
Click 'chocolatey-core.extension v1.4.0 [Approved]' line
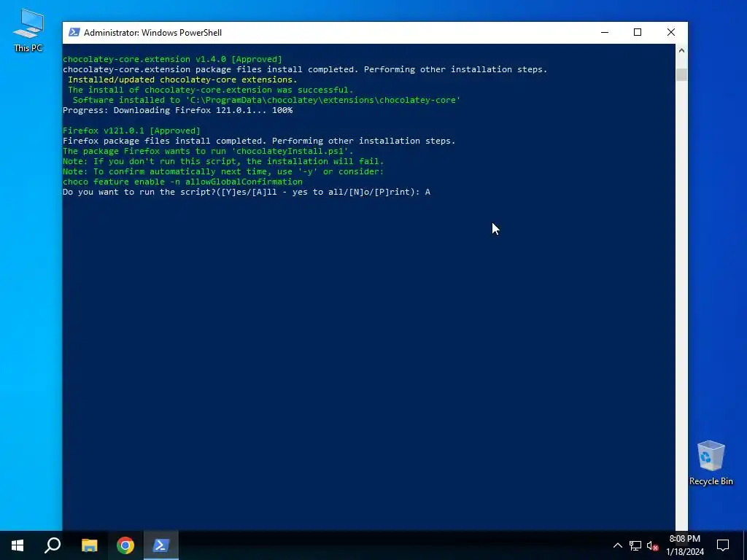tap(172, 60)
